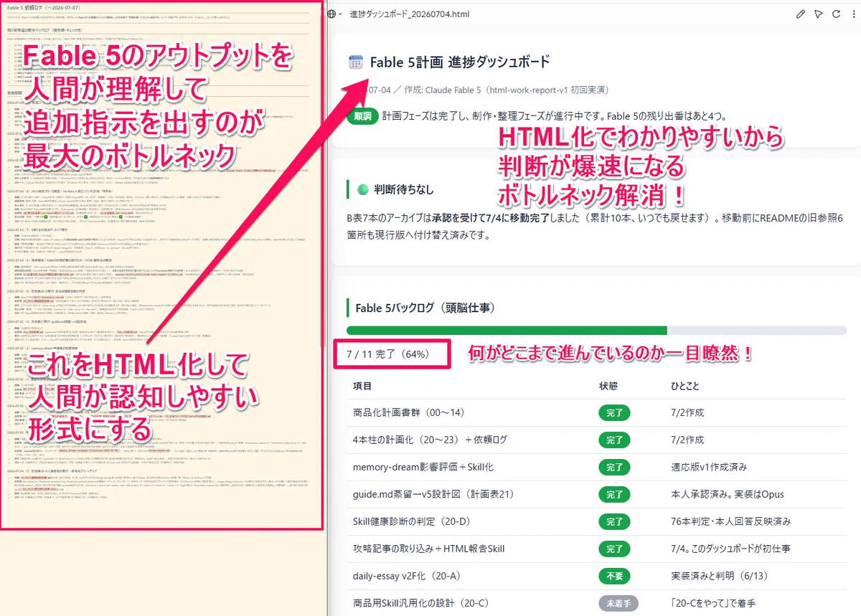Click the 不要 badge for daily-essay v2F化 row

614,576
